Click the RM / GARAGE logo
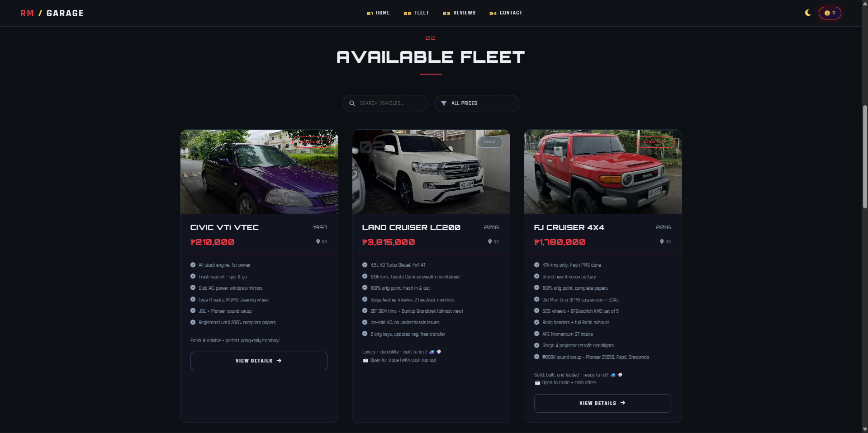The width and height of the screenshot is (868, 433). click(52, 13)
